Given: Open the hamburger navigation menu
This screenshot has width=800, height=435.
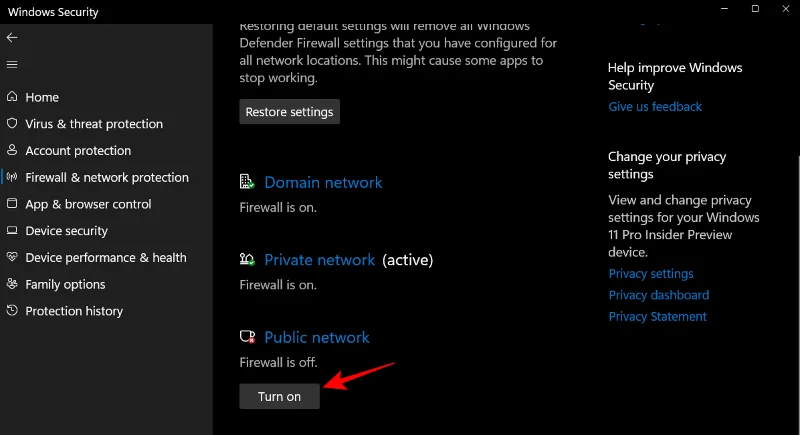Looking at the screenshot, I should pyautogui.click(x=12, y=64).
